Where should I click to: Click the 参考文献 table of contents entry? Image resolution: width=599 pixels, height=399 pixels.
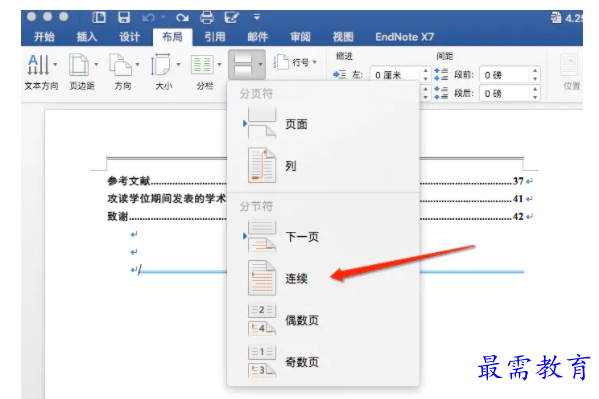pos(129,181)
